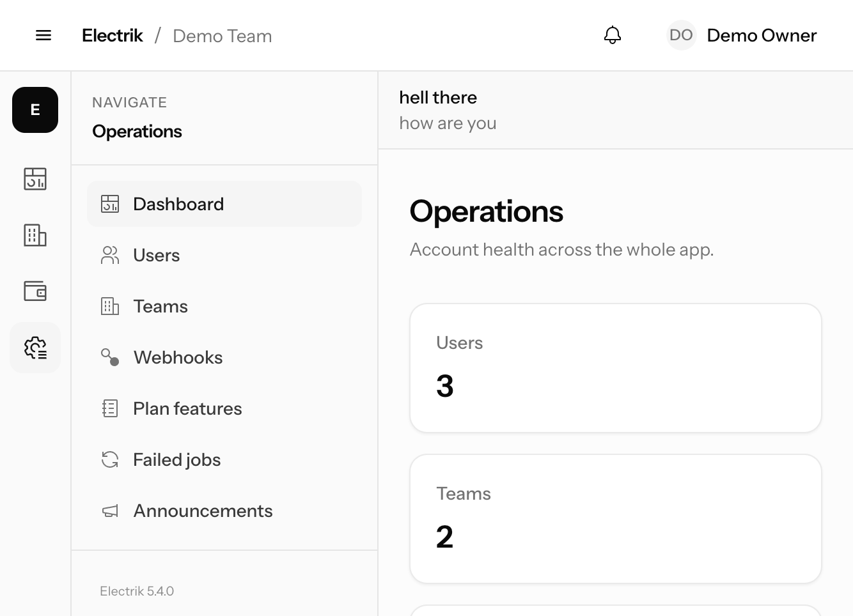This screenshot has height=616, width=853.
Task: Click the Dashboard menu icon
Action: click(110, 204)
